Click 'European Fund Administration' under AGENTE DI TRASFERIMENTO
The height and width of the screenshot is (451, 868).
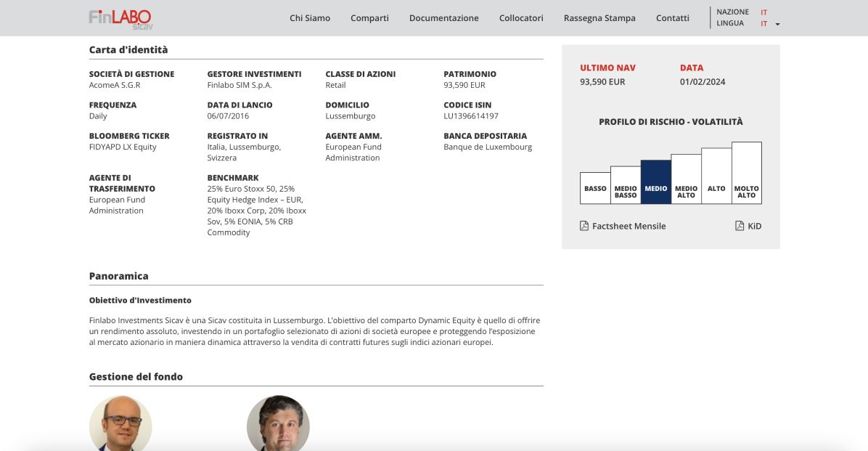(x=117, y=206)
